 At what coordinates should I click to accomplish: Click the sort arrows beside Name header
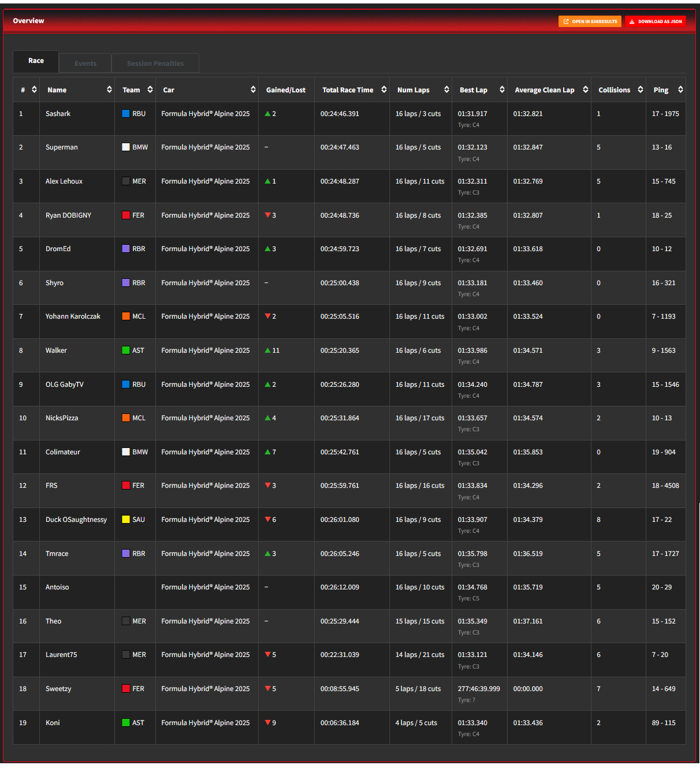tap(109, 89)
